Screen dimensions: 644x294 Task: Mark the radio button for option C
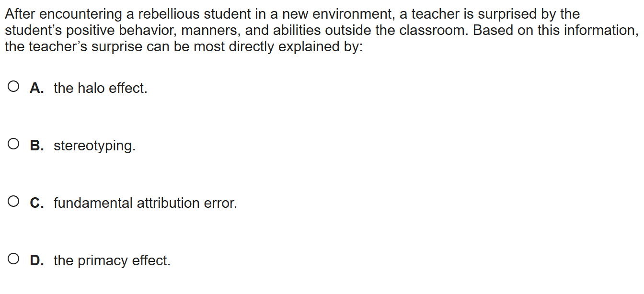14,202
